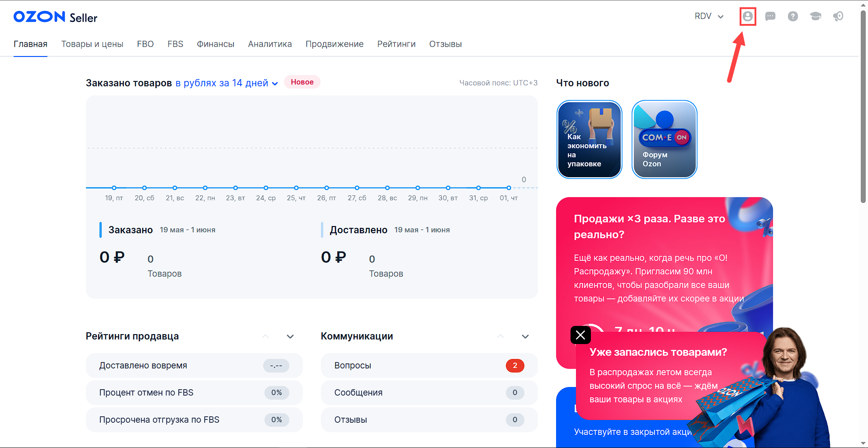Select the chart point for 25, чт
This screenshot has width=868, height=448.
pos(296,188)
